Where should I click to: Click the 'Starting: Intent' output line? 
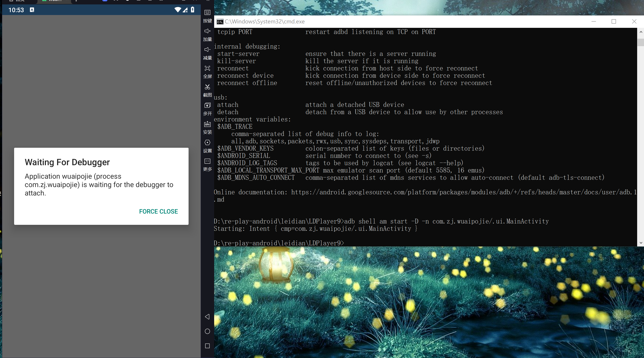(x=316, y=229)
